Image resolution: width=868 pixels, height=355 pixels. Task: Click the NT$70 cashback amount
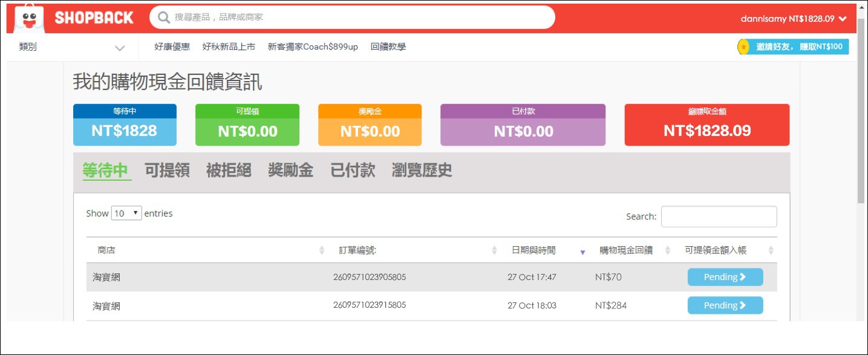pos(608,277)
